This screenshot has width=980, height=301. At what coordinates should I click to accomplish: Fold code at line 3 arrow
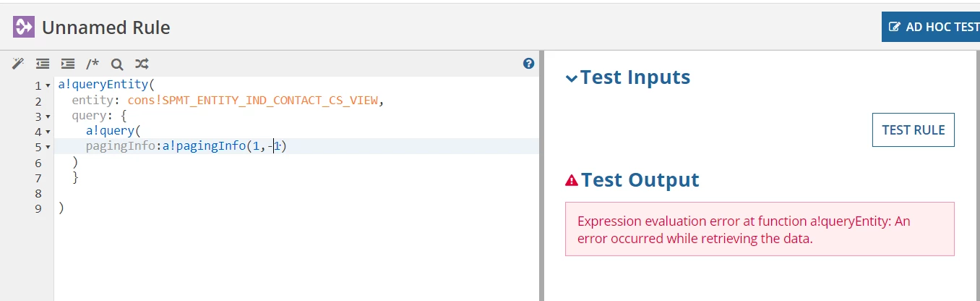pyautogui.click(x=48, y=116)
